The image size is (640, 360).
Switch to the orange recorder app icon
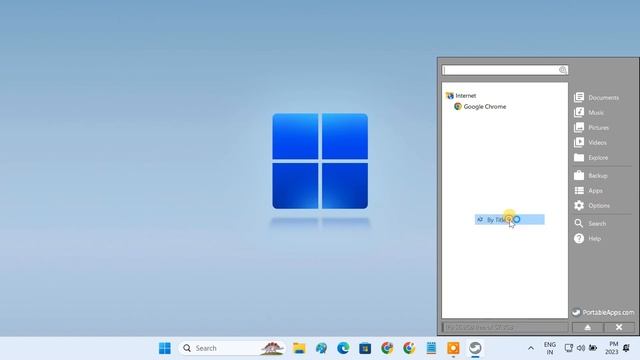[x=453, y=348]
